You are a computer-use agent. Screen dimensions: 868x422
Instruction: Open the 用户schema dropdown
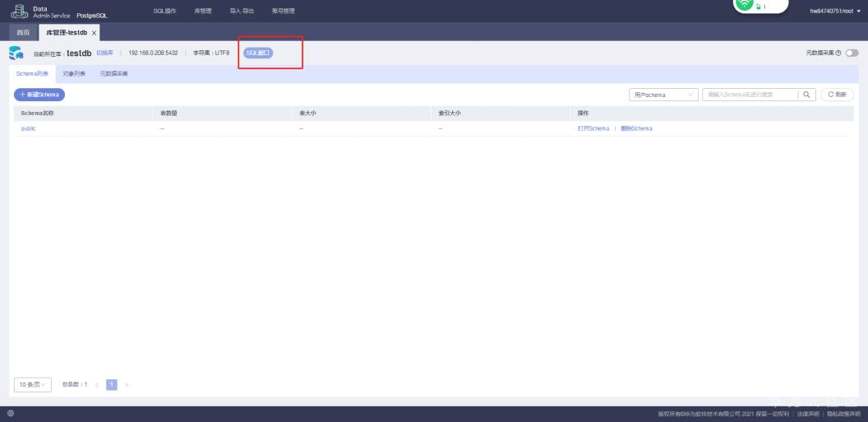tap(663, 95)
